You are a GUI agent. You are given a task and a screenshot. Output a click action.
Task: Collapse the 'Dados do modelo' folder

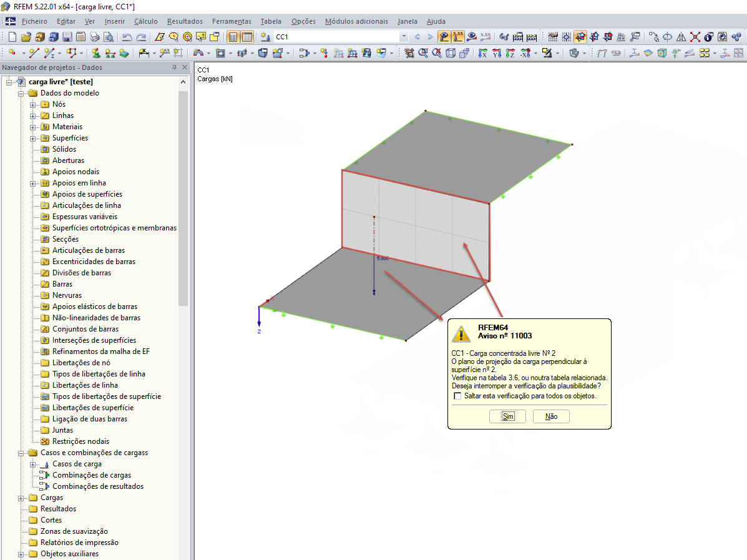(x=21, y=94)
